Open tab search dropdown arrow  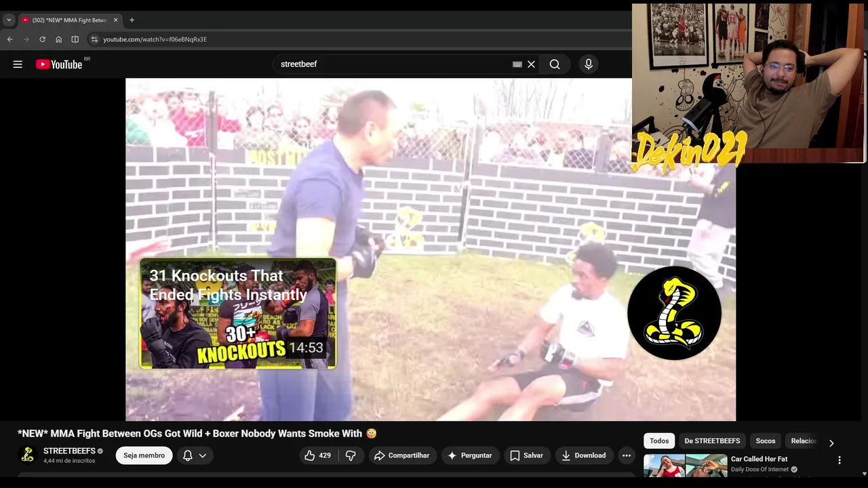pos(9,20)
